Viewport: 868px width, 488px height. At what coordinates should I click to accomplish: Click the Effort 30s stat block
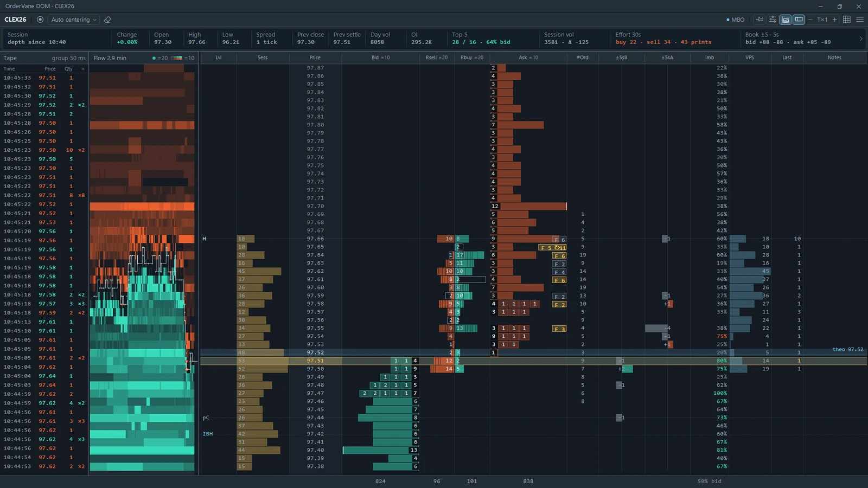pyautogui.click(x=663, y=38)
